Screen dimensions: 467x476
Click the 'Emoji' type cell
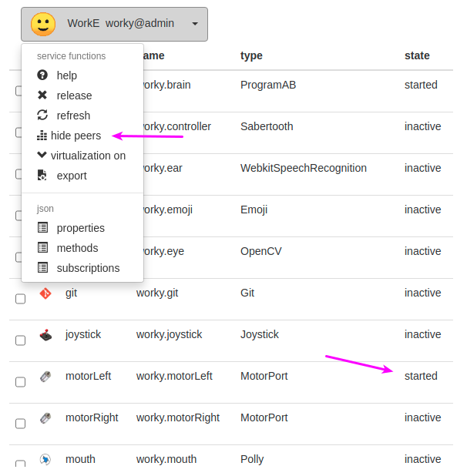tap(254, 210)
